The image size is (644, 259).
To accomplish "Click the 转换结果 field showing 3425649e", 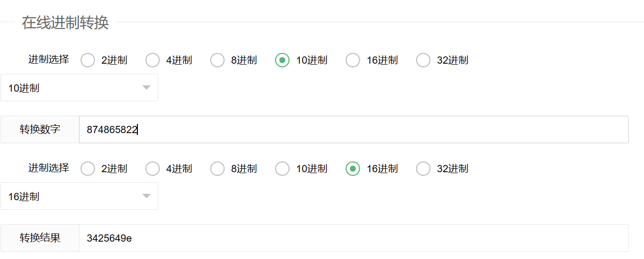I will coord(353,238).
